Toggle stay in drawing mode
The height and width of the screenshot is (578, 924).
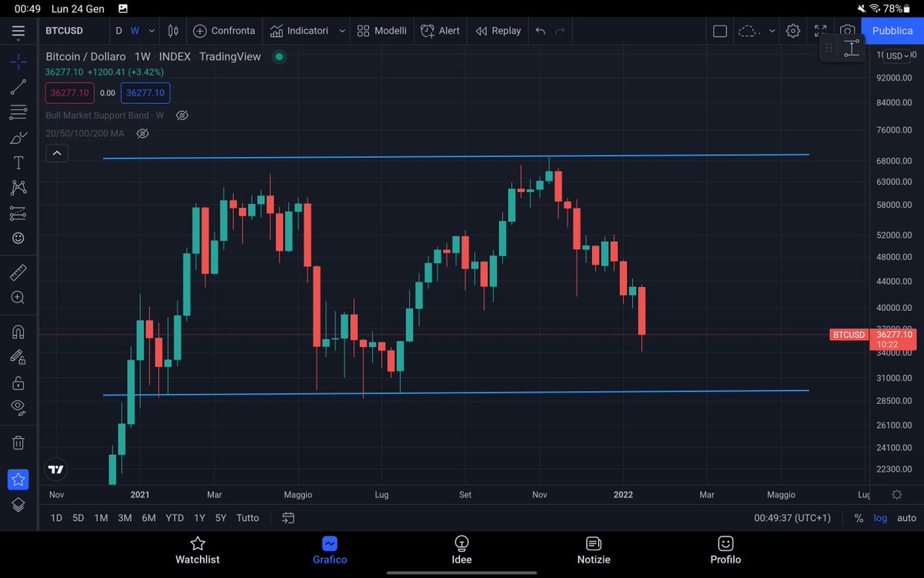[18, 356]
